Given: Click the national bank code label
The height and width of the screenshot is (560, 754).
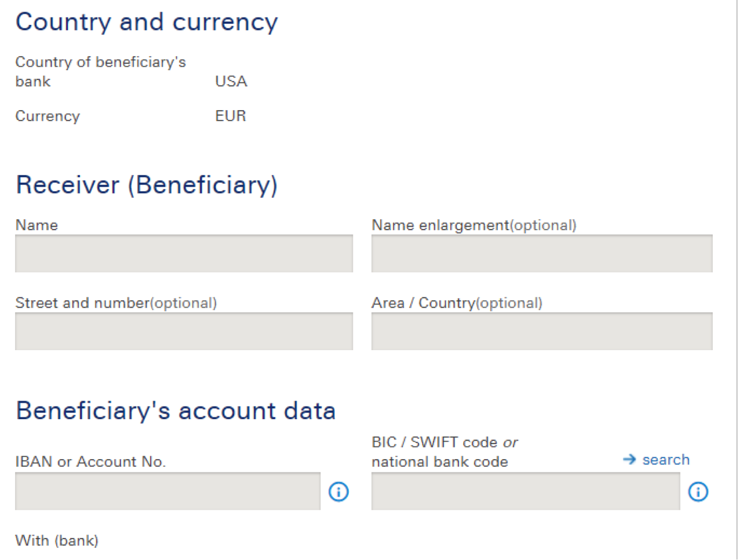Looking at the screenshot, I should click(440, 461).
